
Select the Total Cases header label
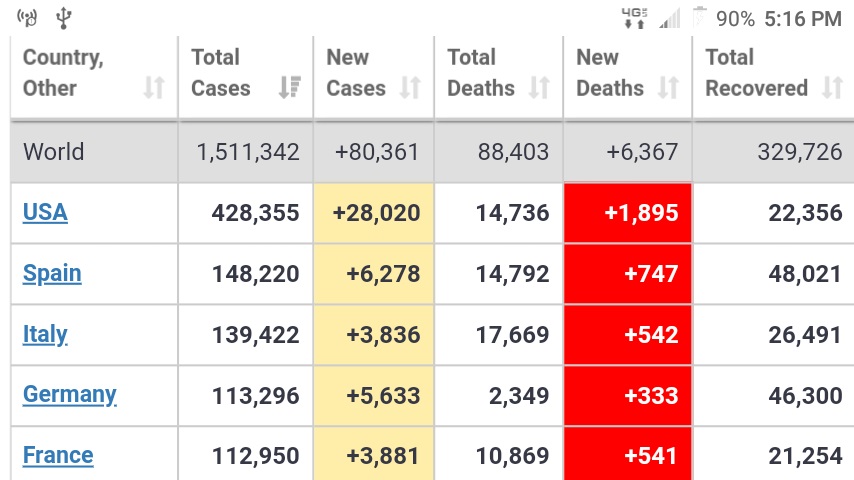[221, 72]
